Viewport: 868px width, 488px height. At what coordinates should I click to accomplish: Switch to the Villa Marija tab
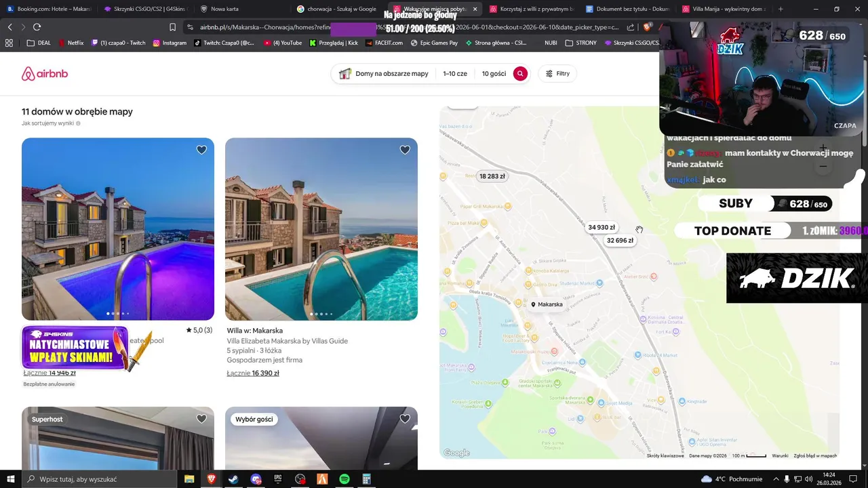pos(724,9)
